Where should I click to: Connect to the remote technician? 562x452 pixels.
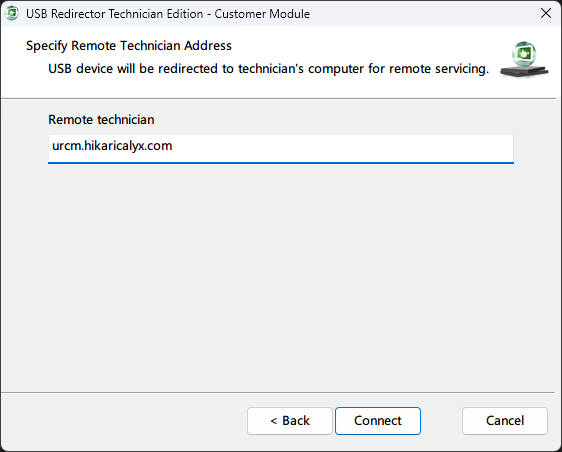[x=378, y=420]
